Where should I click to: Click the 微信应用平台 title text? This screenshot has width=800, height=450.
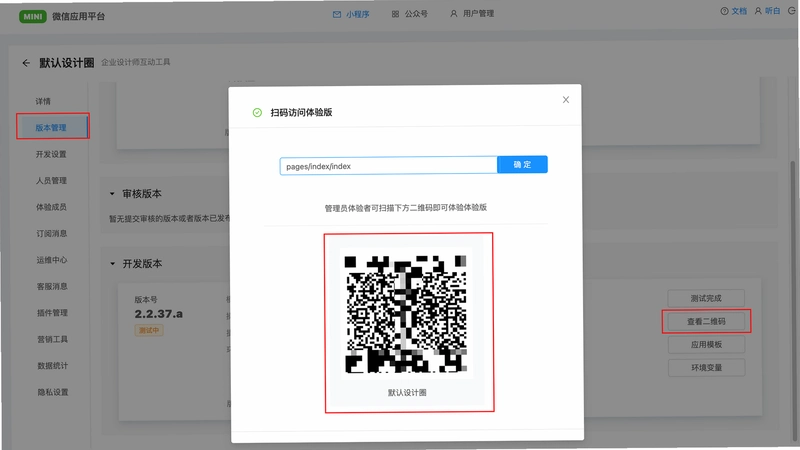click(x=79, y=16)
